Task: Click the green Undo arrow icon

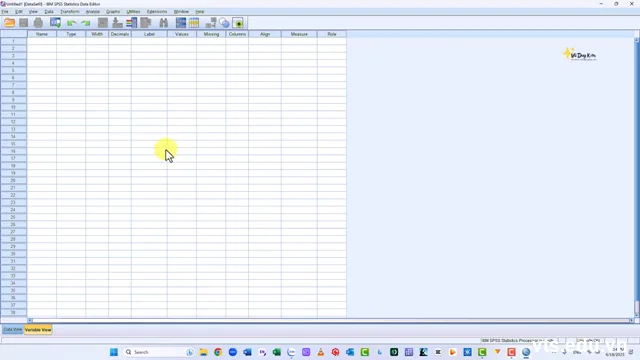Action: 71,23
